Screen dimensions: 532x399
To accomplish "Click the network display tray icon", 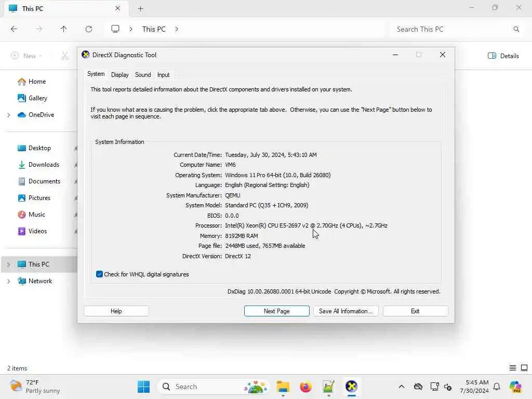I will tap(434, 387).
